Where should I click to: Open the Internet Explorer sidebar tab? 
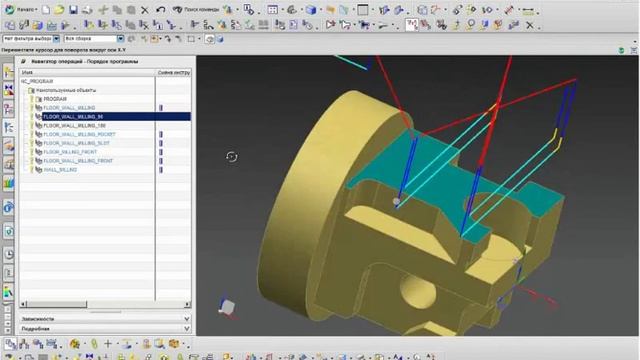[x=9, y=208]
